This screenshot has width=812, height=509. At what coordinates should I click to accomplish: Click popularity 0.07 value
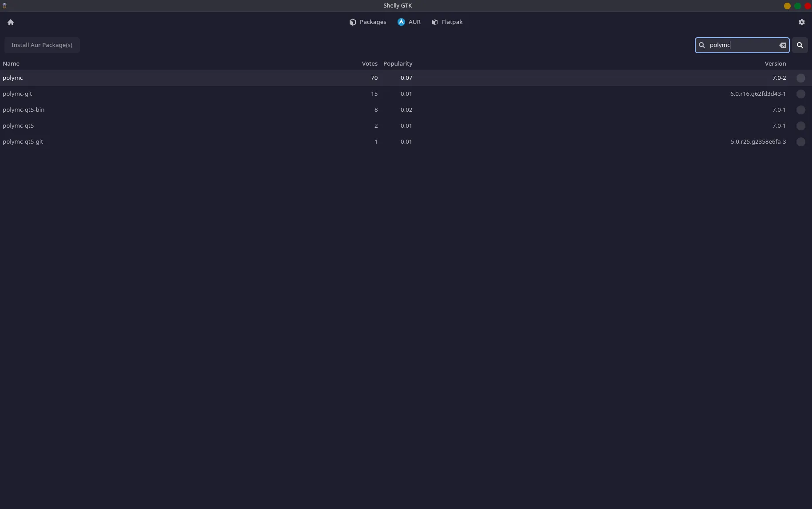(406, 78)
